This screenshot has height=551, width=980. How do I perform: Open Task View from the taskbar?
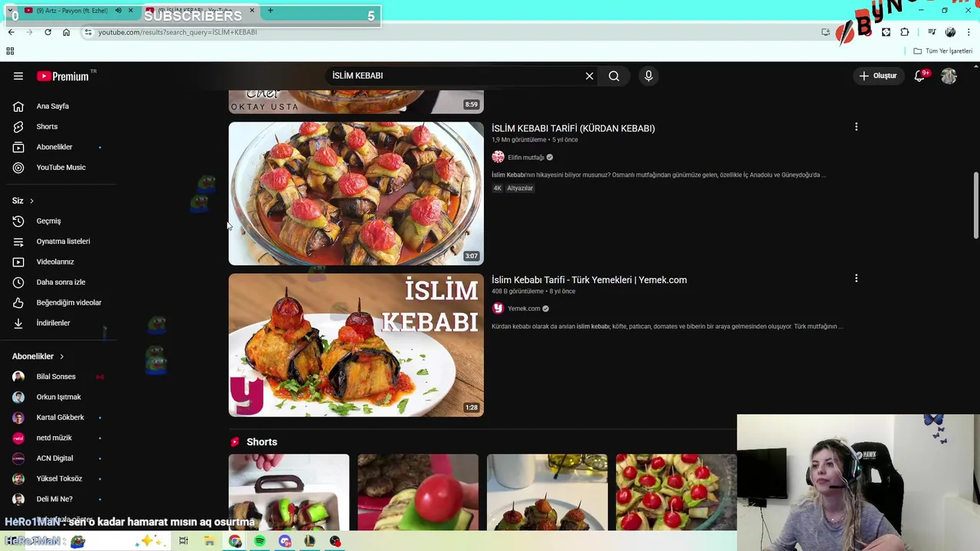[184, 541]
